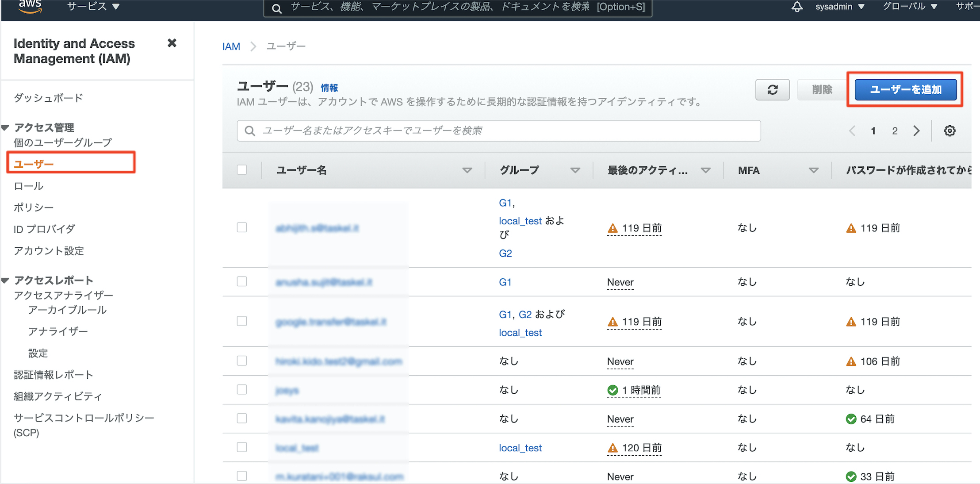Sort by the ユーザー名 column arrow
The image size is (980, 484).
467,170
